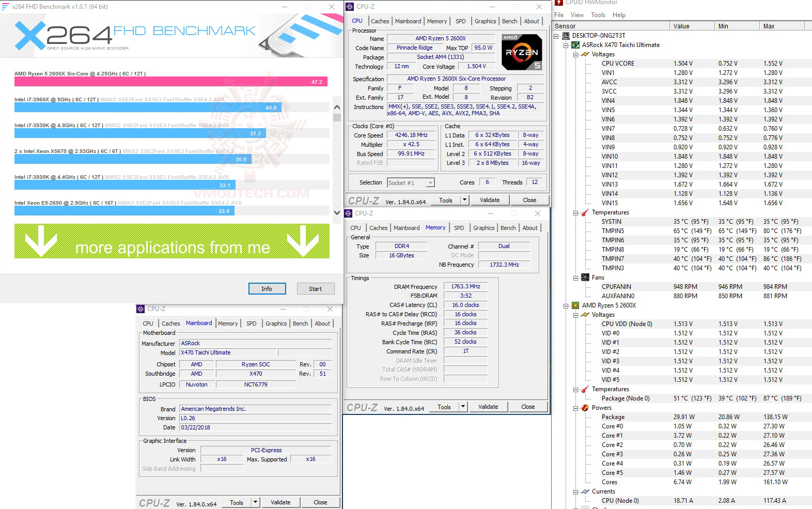This screenshot has height=509, width=812.
Task: Select About tab in CPU-Z Memory window
Action: click(x=530, y=228)
